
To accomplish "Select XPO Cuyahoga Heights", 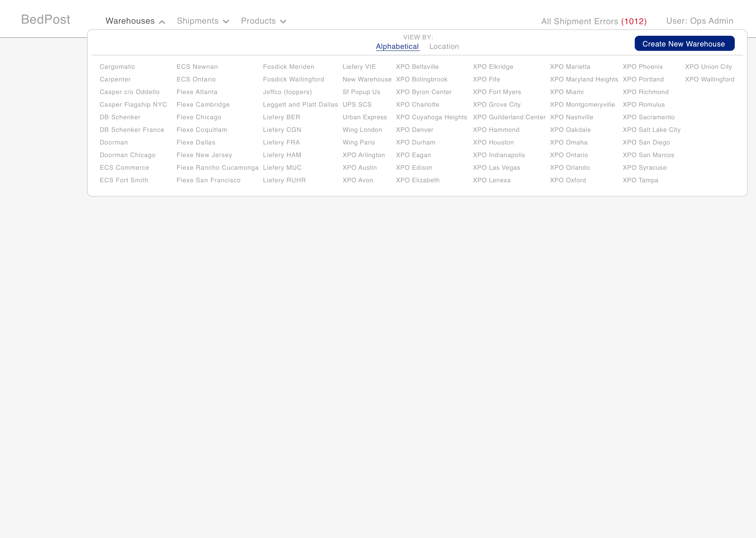I will pos(431,117).
